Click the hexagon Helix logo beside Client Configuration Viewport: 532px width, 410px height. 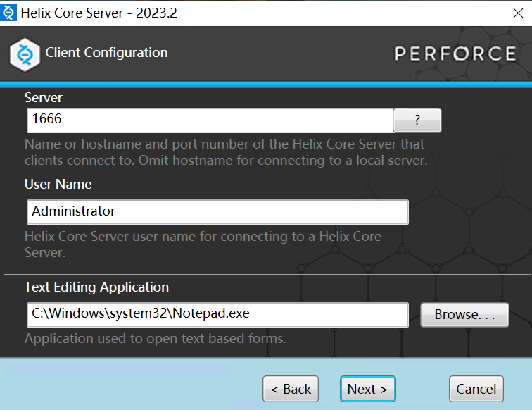point(25,54)
